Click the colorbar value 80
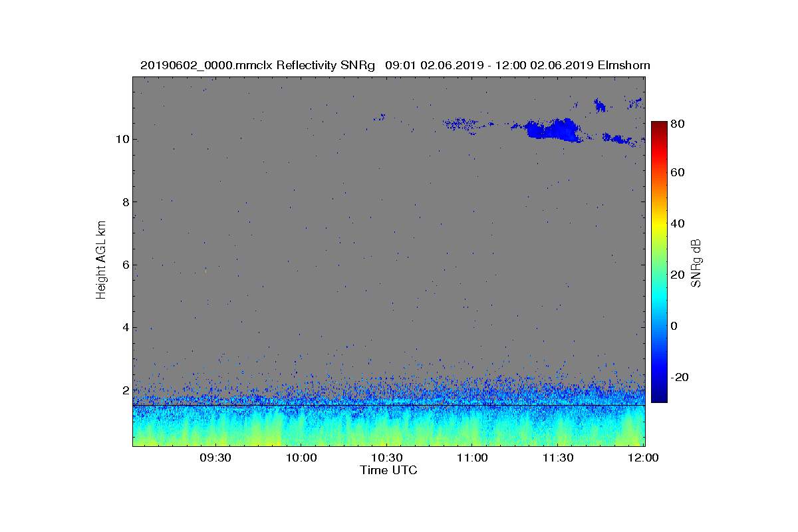This screenshot has height=532, width=798. point(678,124)
